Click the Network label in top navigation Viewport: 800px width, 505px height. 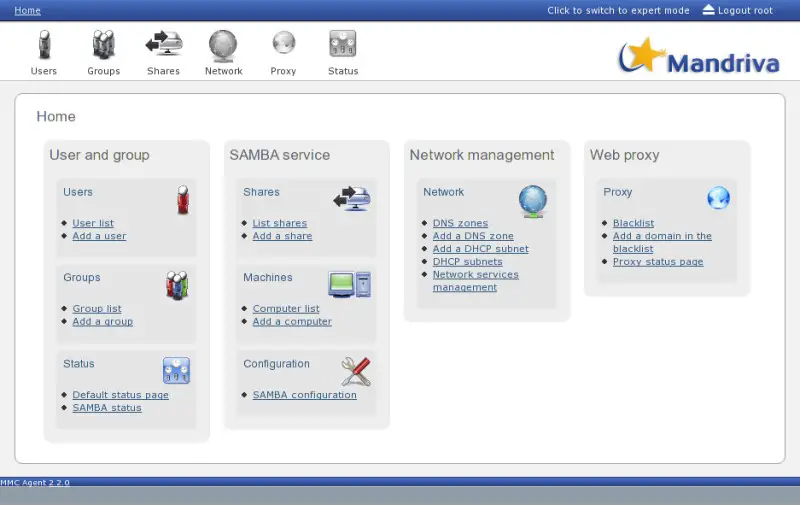(x=223, y=71)
